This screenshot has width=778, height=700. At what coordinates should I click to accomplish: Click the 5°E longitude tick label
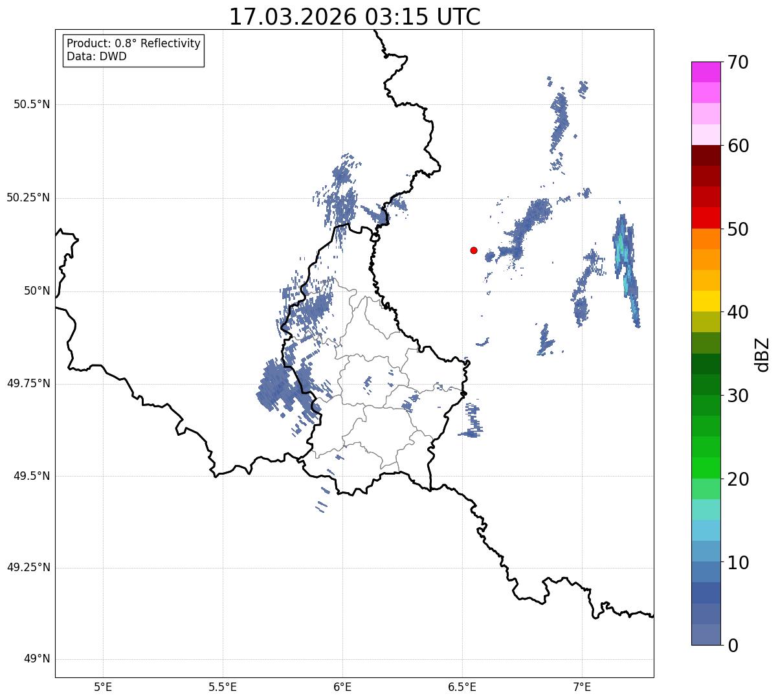pyautogui.click(x=103, y=686)
